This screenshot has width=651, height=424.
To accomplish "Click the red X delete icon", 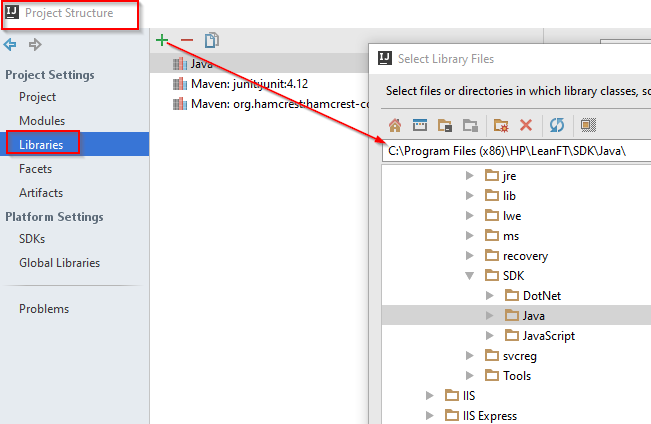I will point(526,125).
